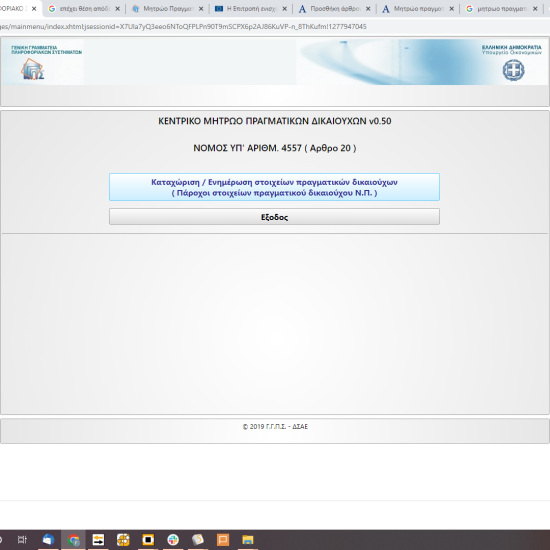
Task: Click the Γ.Γ.Π.Σ. logo in the header
Action: coord(33,69)
